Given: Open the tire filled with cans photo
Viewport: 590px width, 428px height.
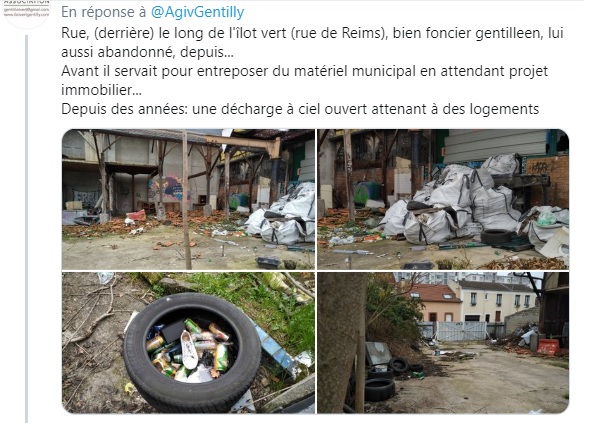Looking at the screenshot, I should (x=188, y=343).
